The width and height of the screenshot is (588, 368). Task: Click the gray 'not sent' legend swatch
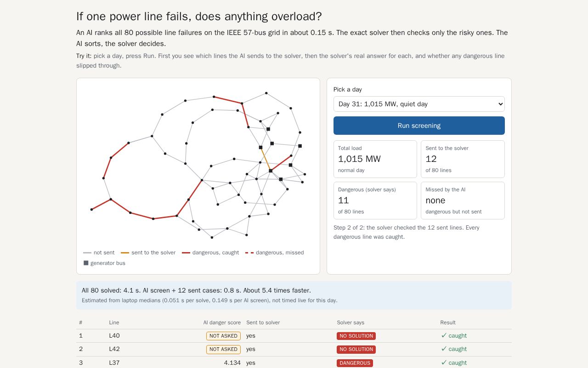87,253
